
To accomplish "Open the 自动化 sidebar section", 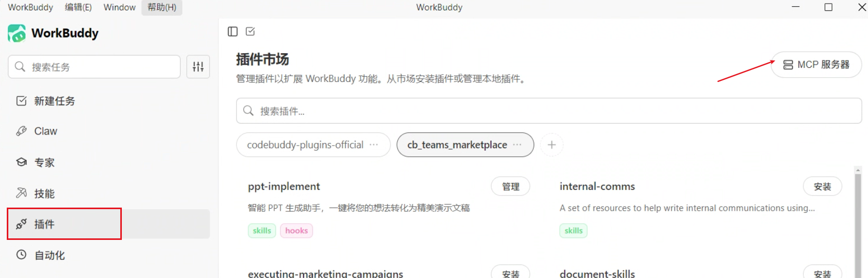I will [x=108, y=255].
